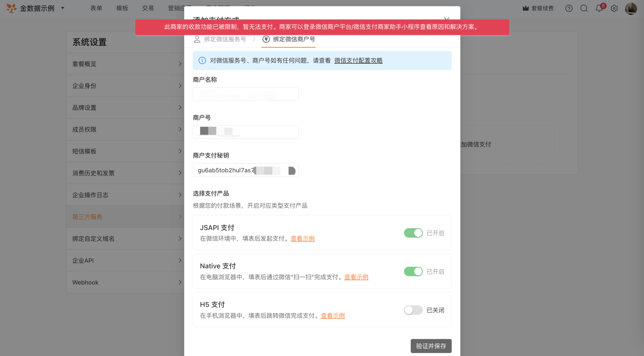644x356 pixels.
Task: Click the red payment-restricted error banner
Action: pyautogui.click(x=322, y=27)
